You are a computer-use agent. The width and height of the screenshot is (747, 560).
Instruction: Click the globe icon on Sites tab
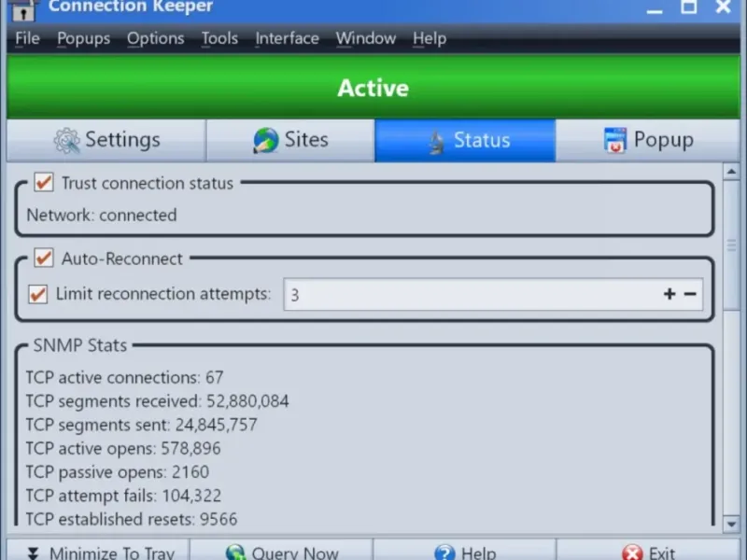(x=265, y=141)
